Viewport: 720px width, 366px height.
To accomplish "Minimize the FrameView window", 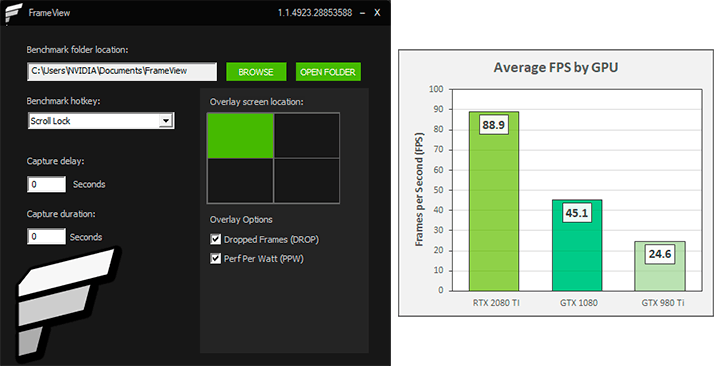I will tap(363, 13).
